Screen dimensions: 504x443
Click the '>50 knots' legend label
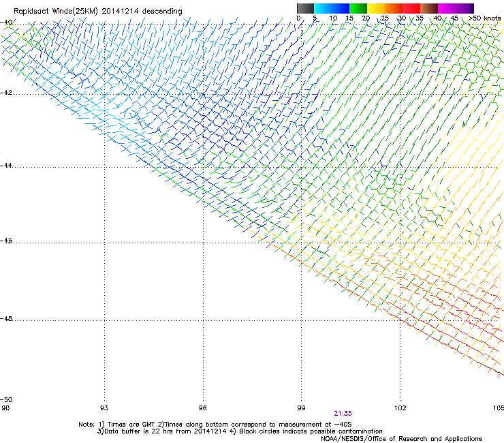click(484, 18)
